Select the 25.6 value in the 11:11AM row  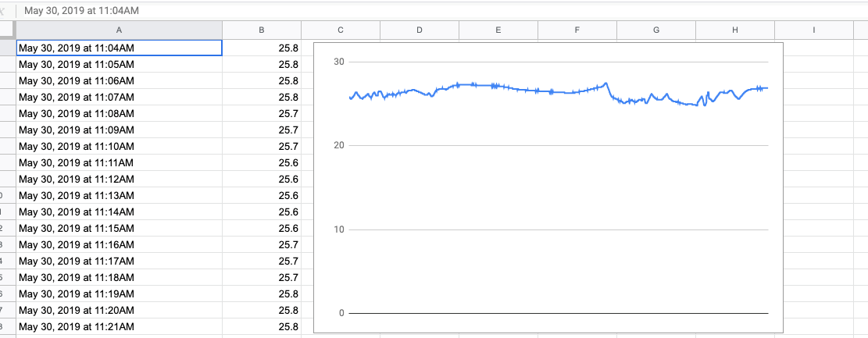tap(262, 162)
